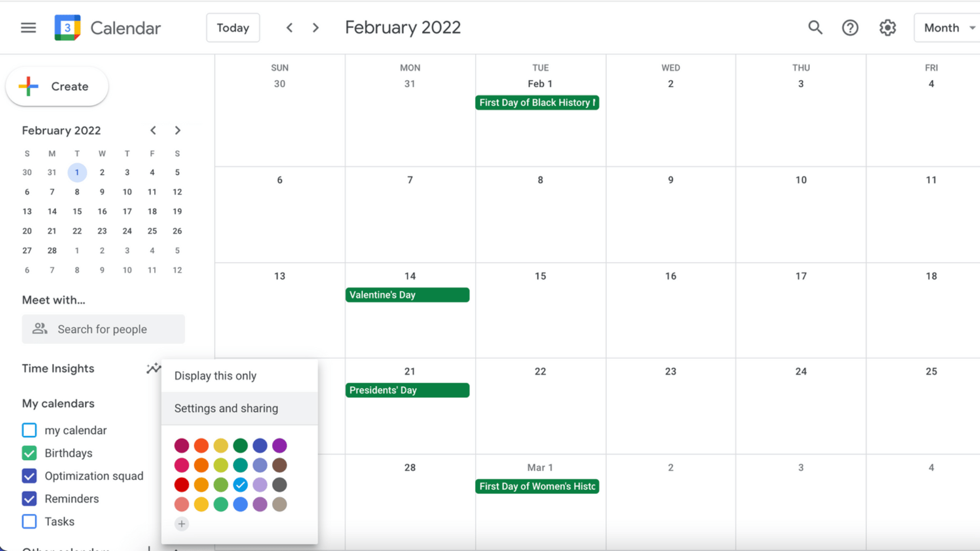Screen dimensions: 980x551
Task: Open Time Insights chart icon
Action: tap(153, 368)
